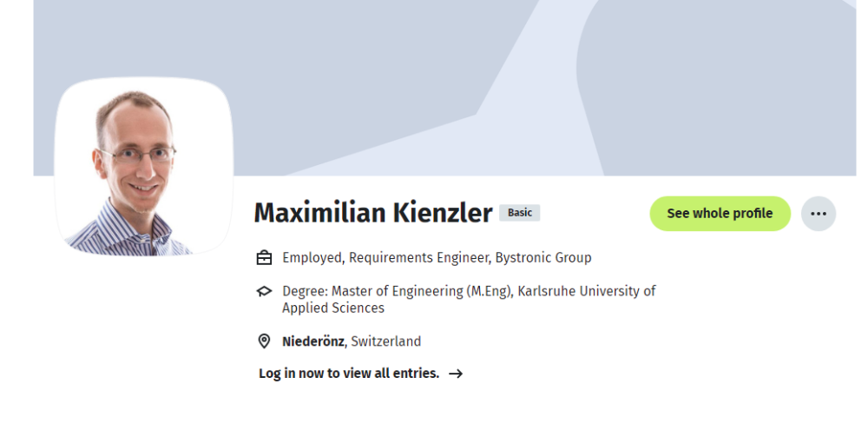Click the word Employed in the job line
This screenshot has width=868, height=424.
click(310, 258)
